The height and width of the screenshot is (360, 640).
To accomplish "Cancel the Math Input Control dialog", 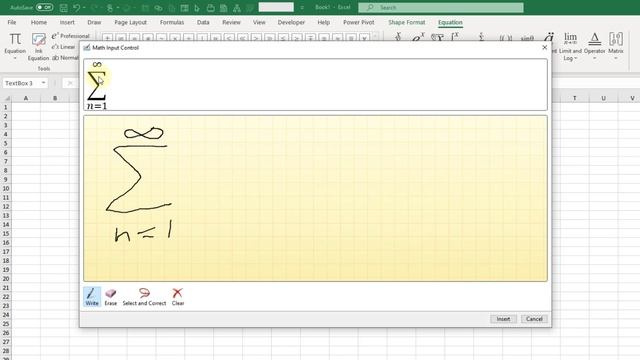I will pos(534,319).
